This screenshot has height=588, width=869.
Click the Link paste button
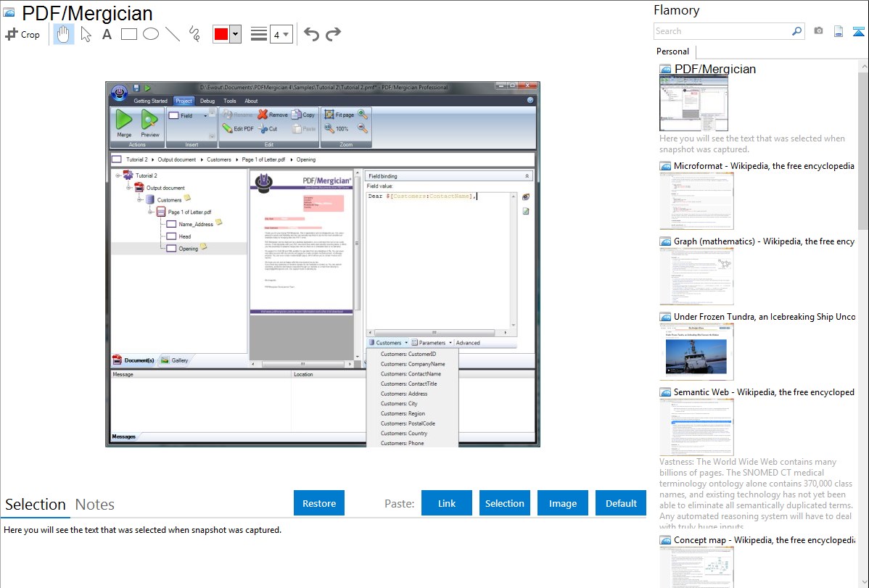447,503
